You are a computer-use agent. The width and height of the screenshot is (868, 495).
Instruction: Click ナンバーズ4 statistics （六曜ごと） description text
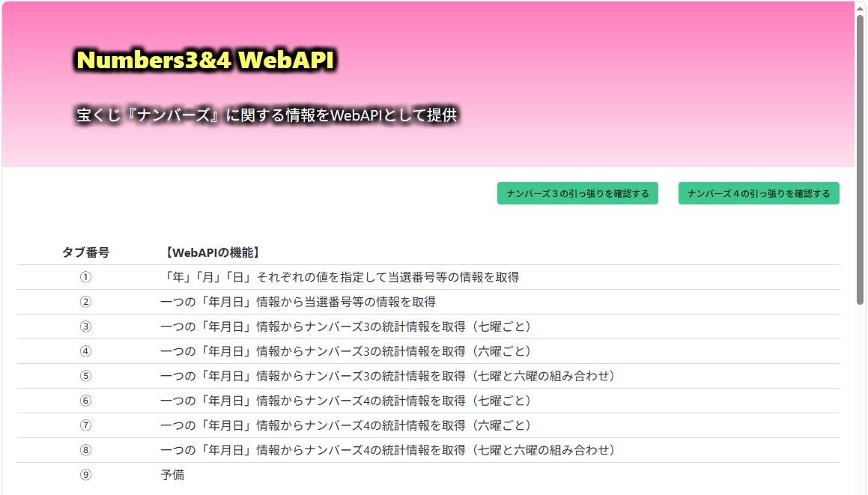[x=346, y=425]
